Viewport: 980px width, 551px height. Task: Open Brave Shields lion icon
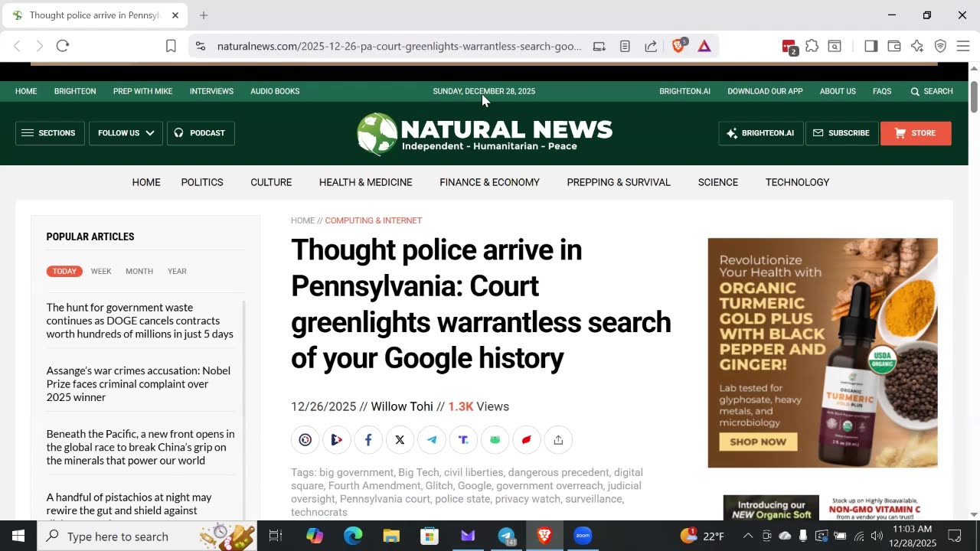coord(678,46)
